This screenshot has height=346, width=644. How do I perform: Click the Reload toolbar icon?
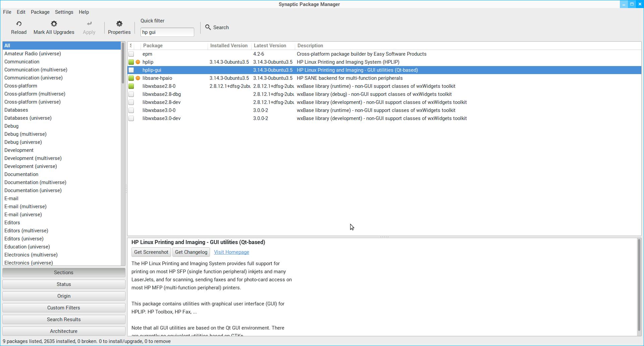(19, 24)
